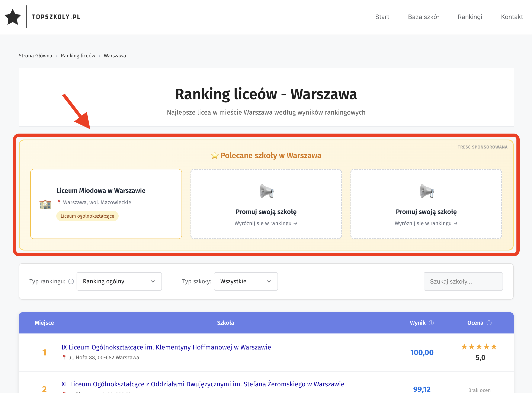The height and width of the screenshot is (393, 532).
Task: Click the location pin next to ul. Hoża 88
Action: pos(64,357)
